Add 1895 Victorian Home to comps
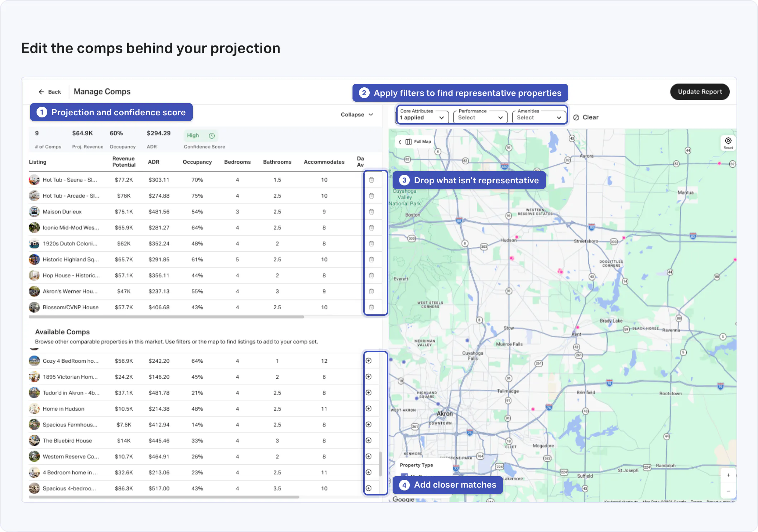This screenshot has height=532, width=758. (x=369, y=377)
